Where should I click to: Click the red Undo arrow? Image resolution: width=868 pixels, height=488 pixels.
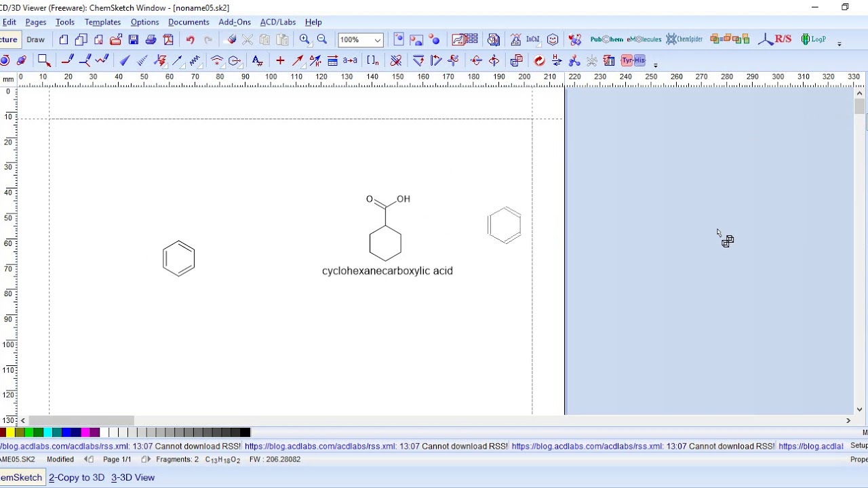tap(191, 40)
